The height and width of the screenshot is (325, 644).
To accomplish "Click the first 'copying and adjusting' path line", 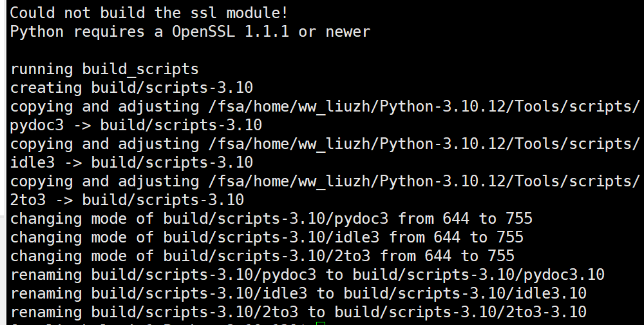I will 325,106.
